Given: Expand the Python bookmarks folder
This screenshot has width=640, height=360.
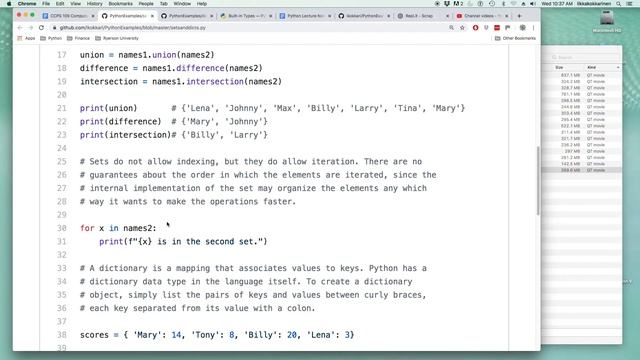Looking at the screenshot, I should pyautogui.click(x=51, y=38).
